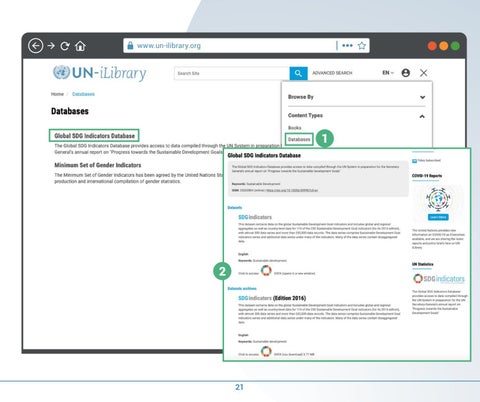This screenshot has height=402, width=480.
Task: Open the three-dot page actions menu
Action: point(347,45)
